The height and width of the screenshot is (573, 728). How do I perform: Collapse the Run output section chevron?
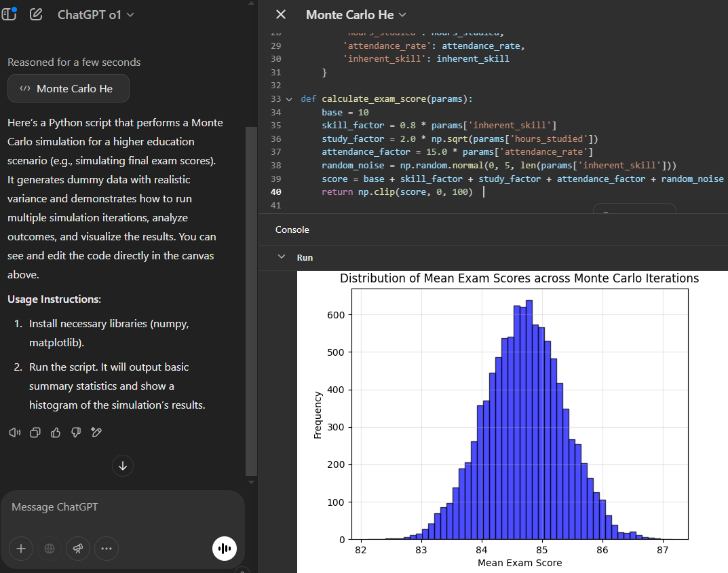click(x=282, y=257)
